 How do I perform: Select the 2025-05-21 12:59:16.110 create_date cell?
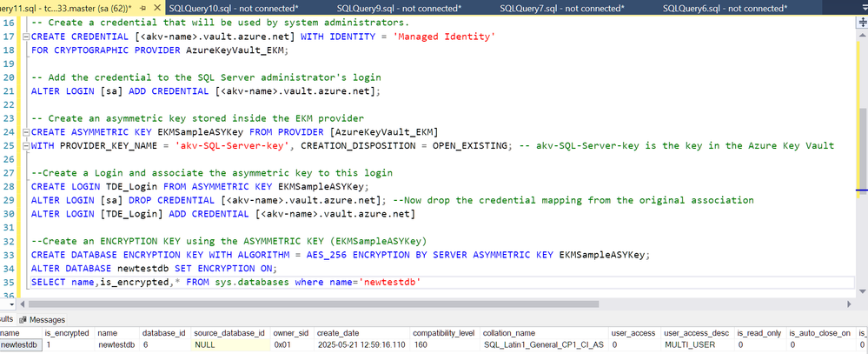(361, 344)
